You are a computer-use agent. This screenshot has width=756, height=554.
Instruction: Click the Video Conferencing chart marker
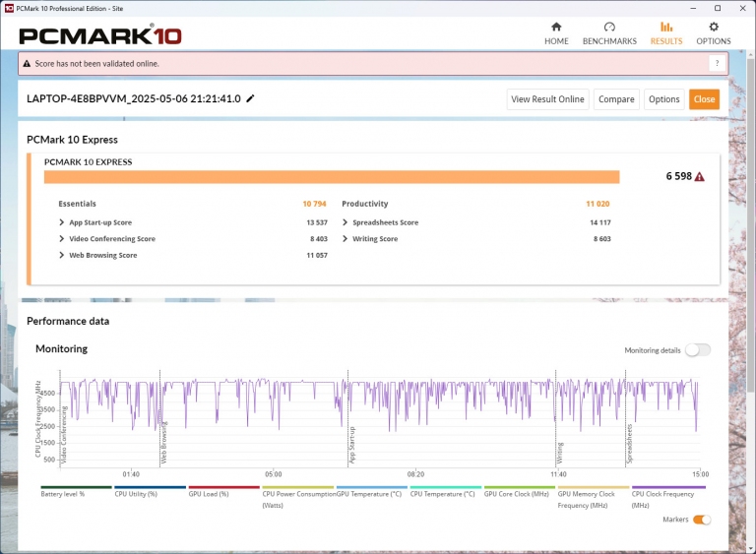tap(63, 435)
